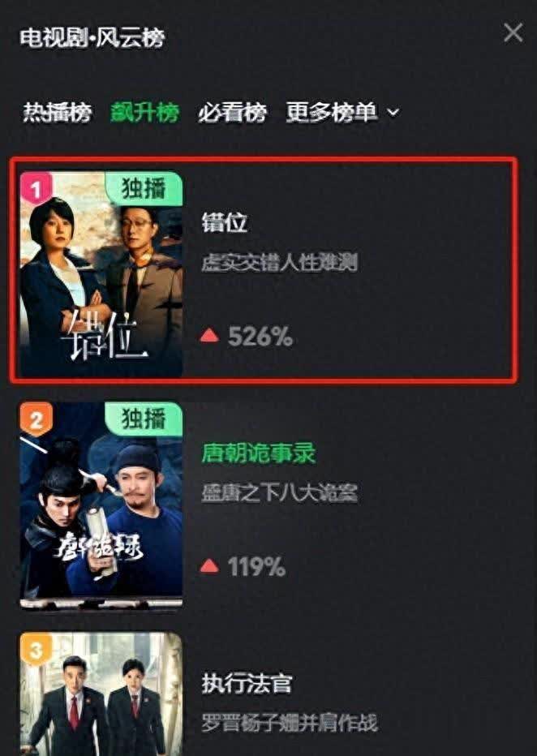Viewport: 537px width, 756px height.
Task: Close the 电视剧·风云榜 panel
Action: point(513,33)
